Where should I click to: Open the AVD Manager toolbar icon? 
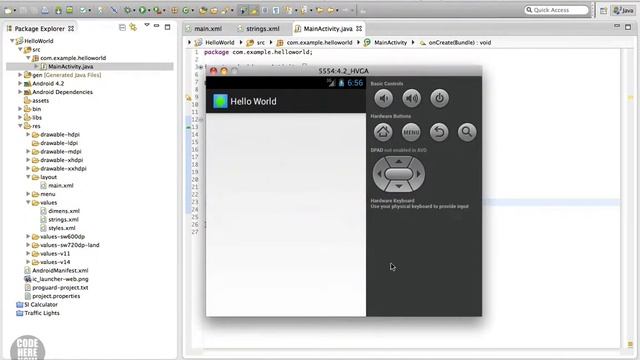tap(69, 10)
